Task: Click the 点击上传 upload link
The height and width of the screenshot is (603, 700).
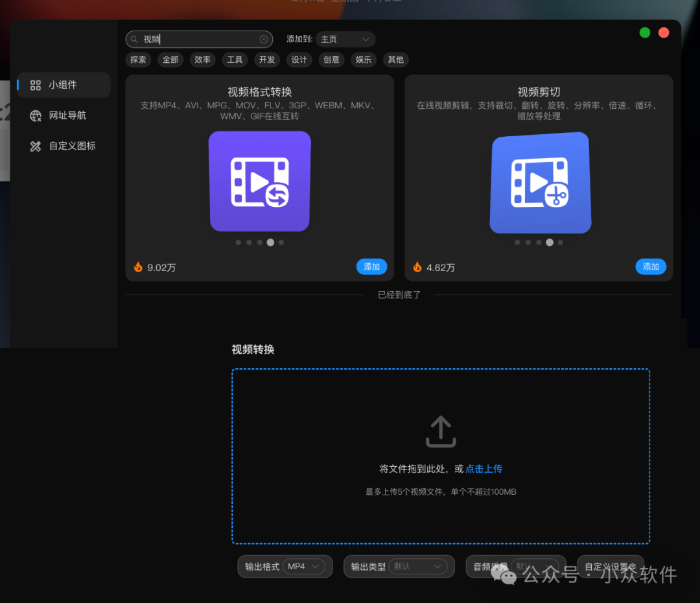Action: click(x=484, y=468)
